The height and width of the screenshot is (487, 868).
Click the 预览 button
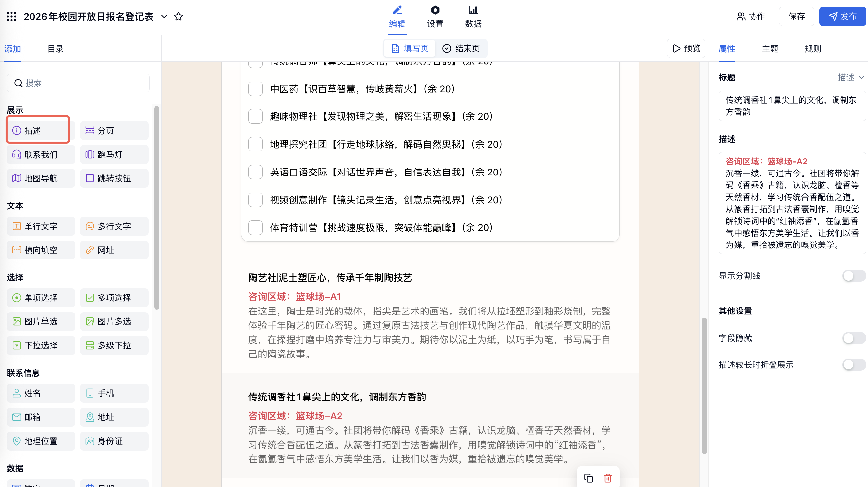point(686,48)
